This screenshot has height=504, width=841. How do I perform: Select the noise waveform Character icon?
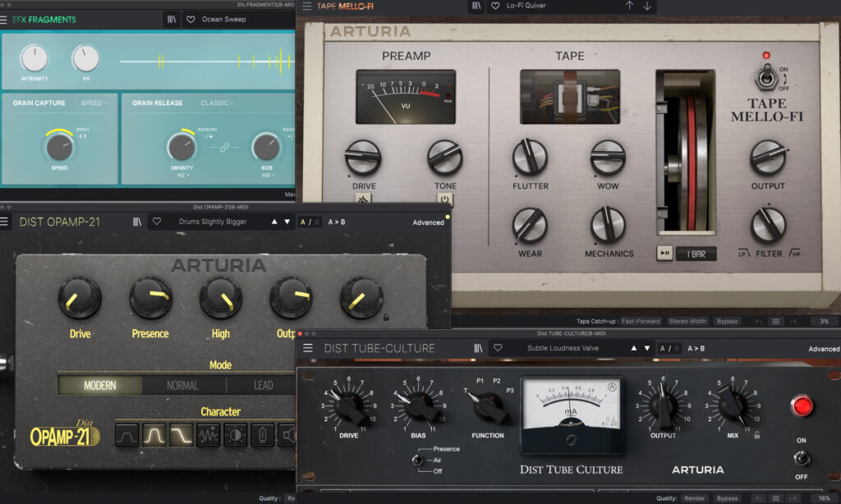(x=207, y=434)
